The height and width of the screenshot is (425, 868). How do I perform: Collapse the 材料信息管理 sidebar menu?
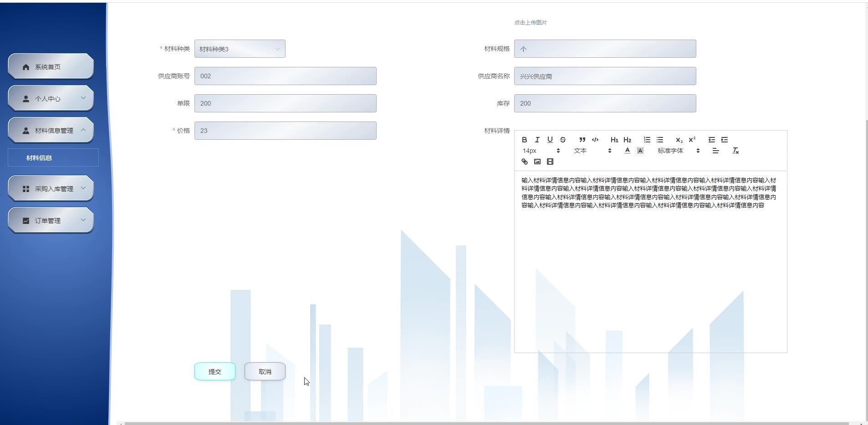[51, 130]
